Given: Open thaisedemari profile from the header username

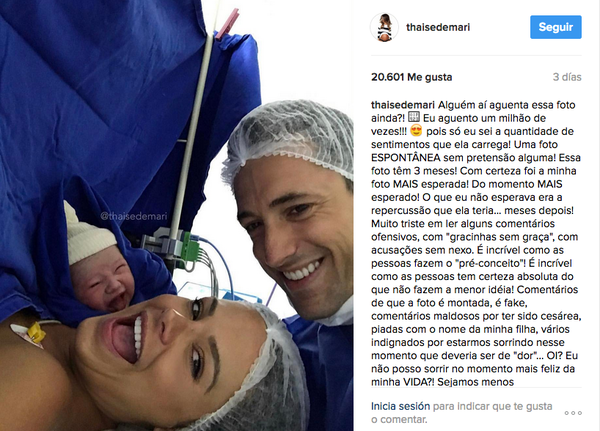Looking at the screenshot, I should click(438, 27).
